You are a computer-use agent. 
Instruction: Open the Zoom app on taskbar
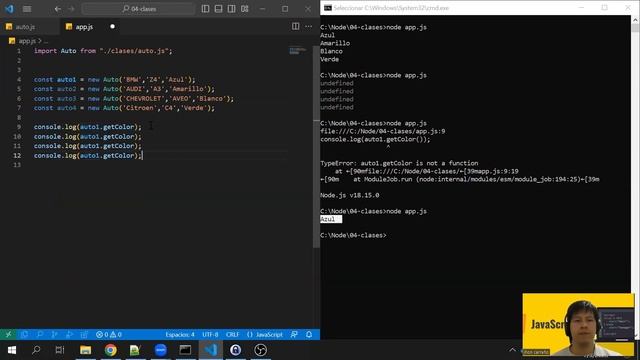(x=160, y=350)
